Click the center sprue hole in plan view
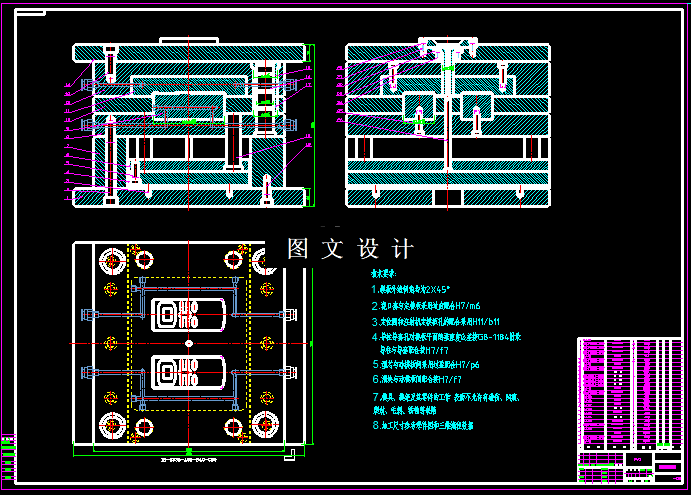The image size is (691, 495). pyautogui.click(x=189, y=343)
